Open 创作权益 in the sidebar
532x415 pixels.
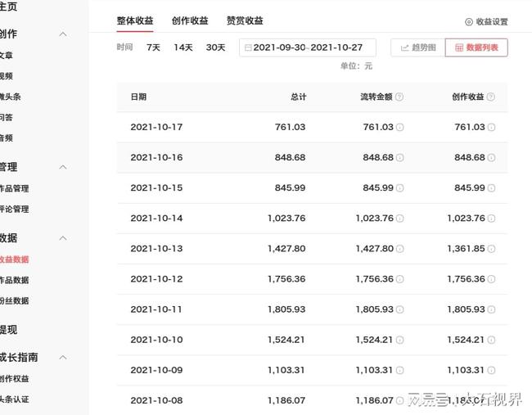(14, 379)
